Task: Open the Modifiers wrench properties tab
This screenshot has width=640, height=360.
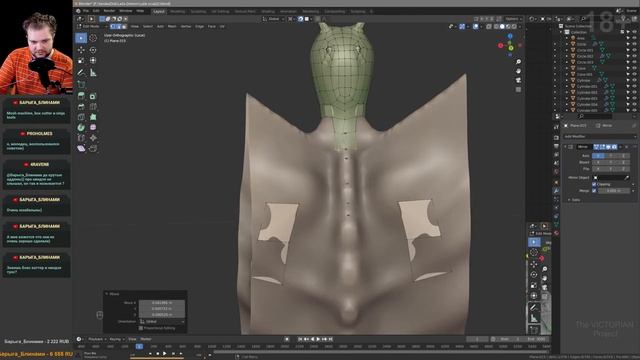Action: [556, 191]
